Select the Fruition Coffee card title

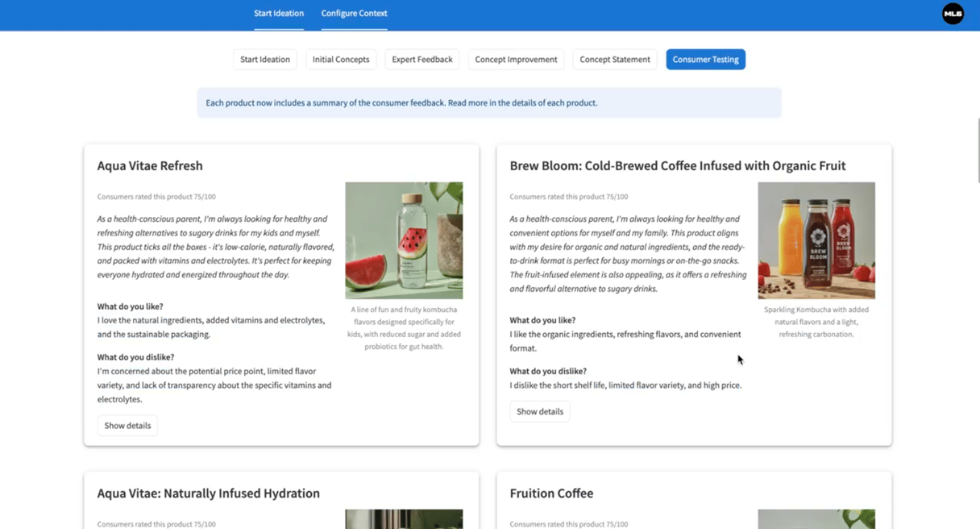[x=551, y=494]
